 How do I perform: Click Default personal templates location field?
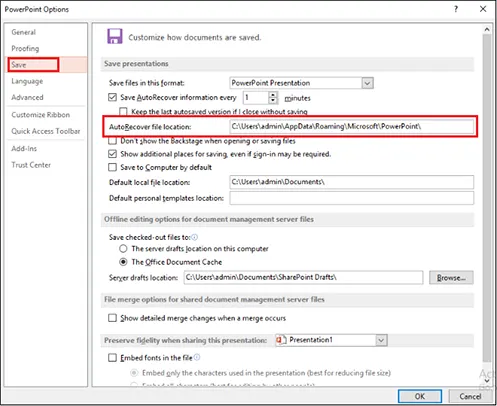pos(352,198)
